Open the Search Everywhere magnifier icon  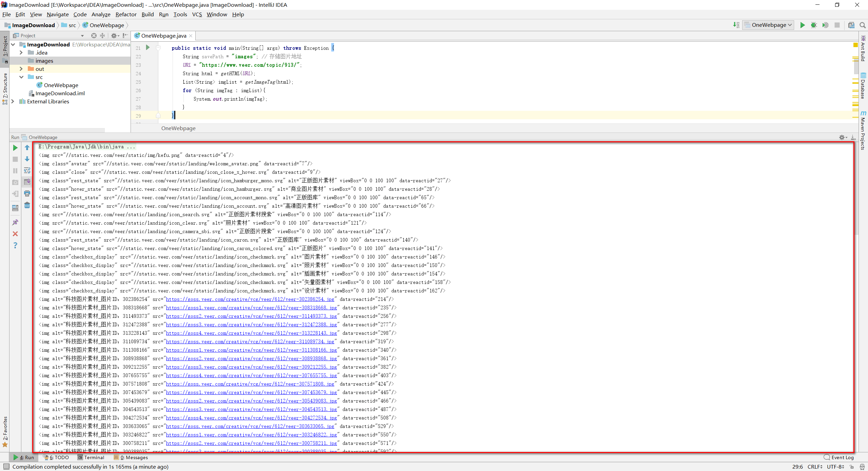(863, 25)
